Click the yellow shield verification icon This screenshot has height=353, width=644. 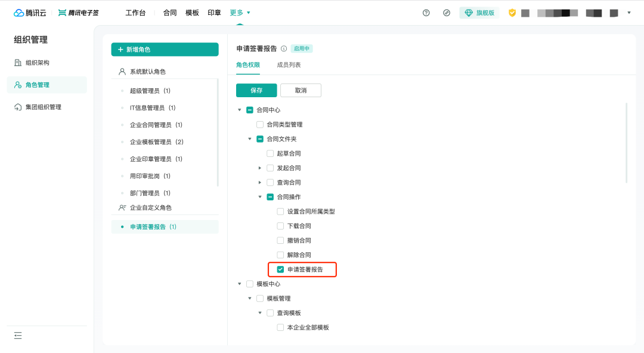click(x=512, y=13)
